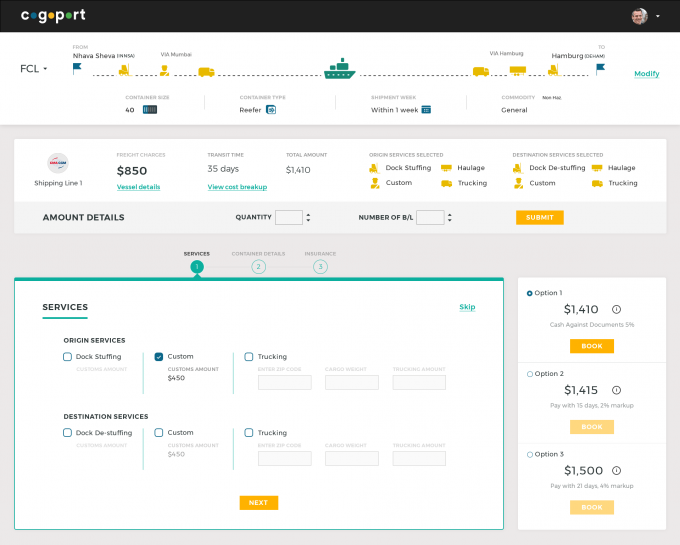Image resolution: width=680 pixels, height=545 pixels.
Task: Check origin Dock Stuffing checkbox
Action: pyautogui.click(x=67, y=357)
